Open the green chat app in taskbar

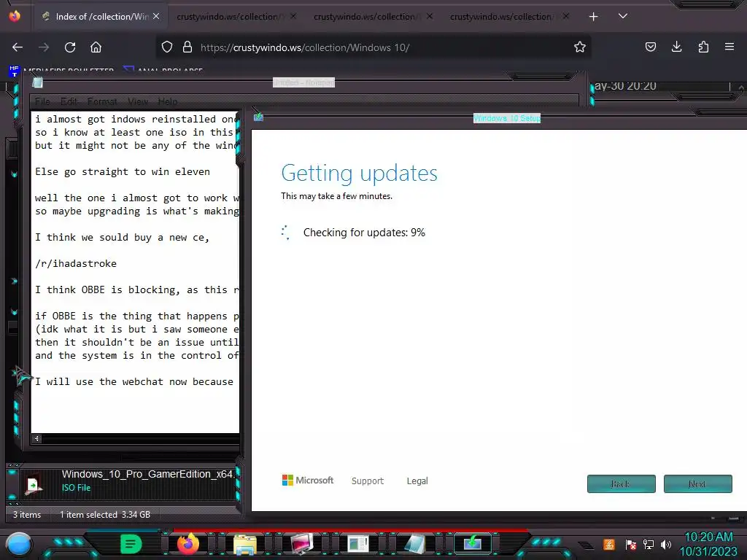click(x=131, y=543)
